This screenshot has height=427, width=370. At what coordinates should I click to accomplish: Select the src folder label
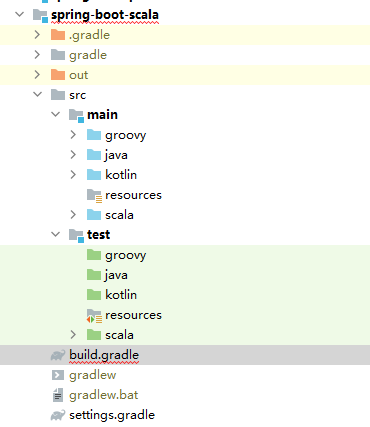[x=78, y=95]
